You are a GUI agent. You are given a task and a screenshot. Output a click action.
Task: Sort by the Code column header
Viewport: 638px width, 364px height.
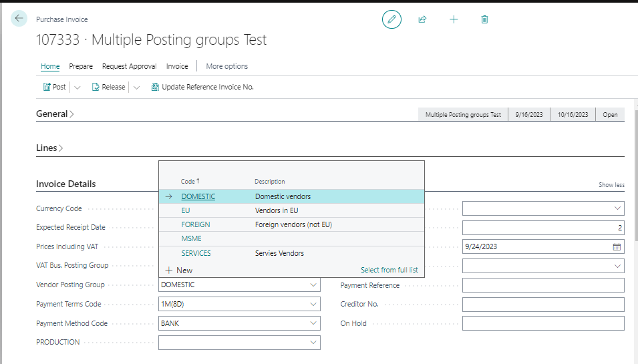(190, 182)
